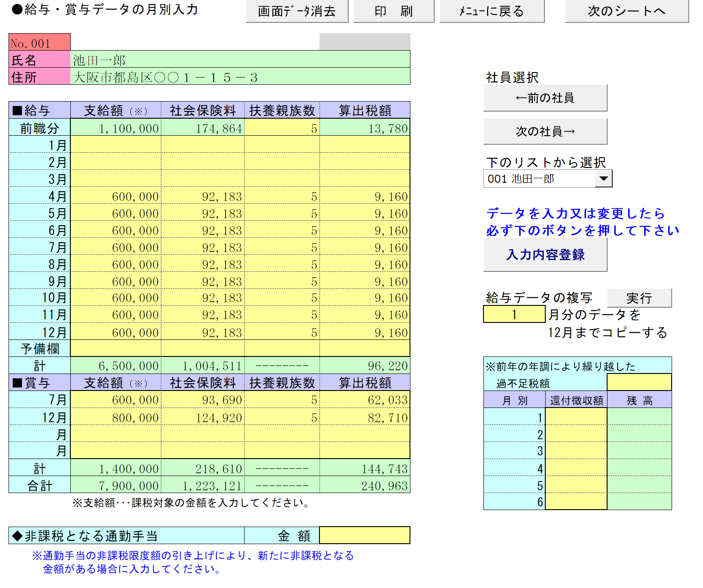Open the employee list dropdown arrow
This screenshot has width=703, height=588.
(603, 179)
